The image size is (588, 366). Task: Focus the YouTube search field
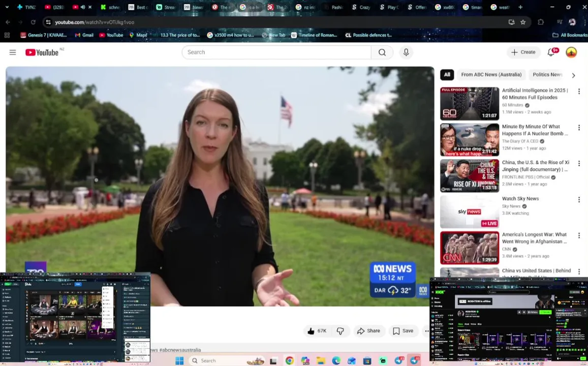(277, 52)
